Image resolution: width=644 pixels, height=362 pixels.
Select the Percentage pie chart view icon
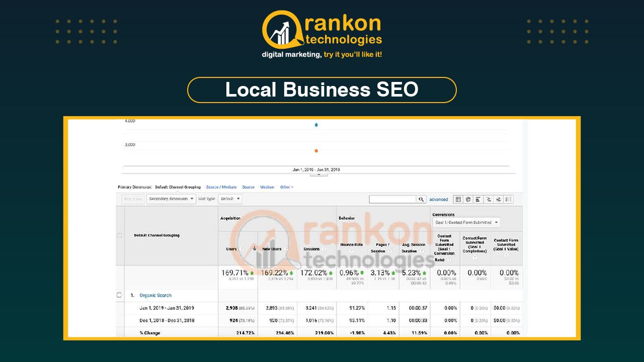tap(468, 199)
